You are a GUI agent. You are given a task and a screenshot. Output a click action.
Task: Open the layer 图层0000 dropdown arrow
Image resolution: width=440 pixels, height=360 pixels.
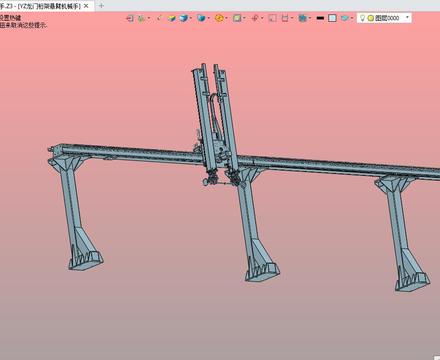click(407, 18)
